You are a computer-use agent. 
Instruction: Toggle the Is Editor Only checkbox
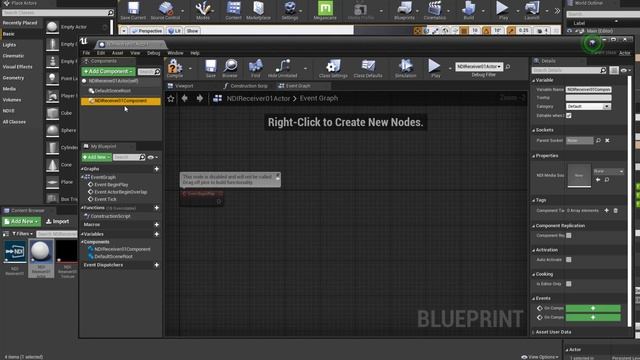coord(569,284)
